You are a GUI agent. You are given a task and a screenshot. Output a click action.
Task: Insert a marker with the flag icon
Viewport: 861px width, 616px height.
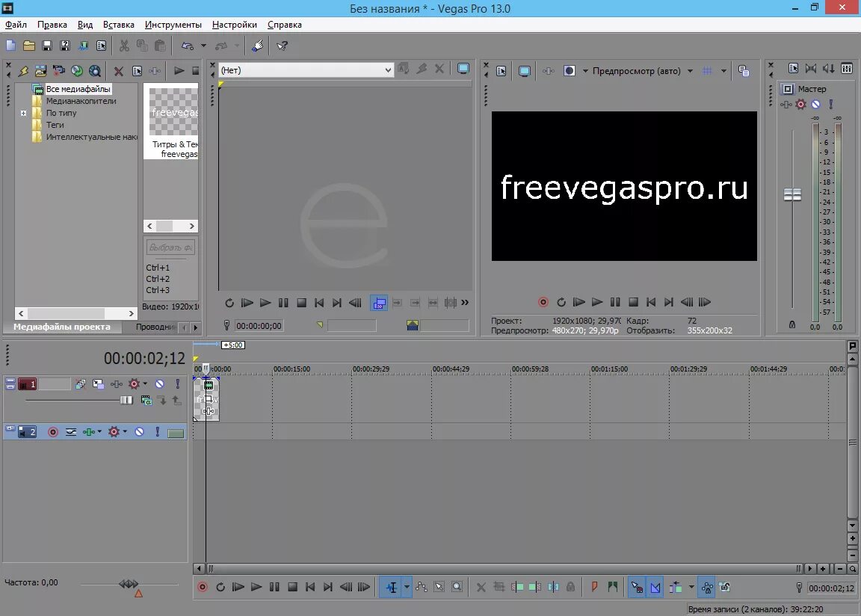click(x=594, y=587)
